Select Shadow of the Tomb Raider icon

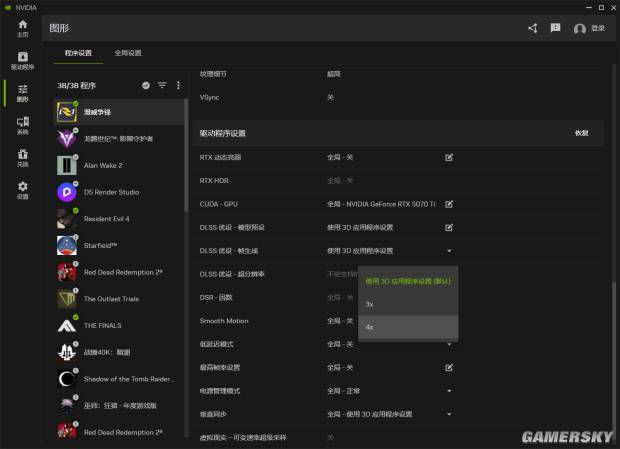pyautogui.click(x=67, y=379)
